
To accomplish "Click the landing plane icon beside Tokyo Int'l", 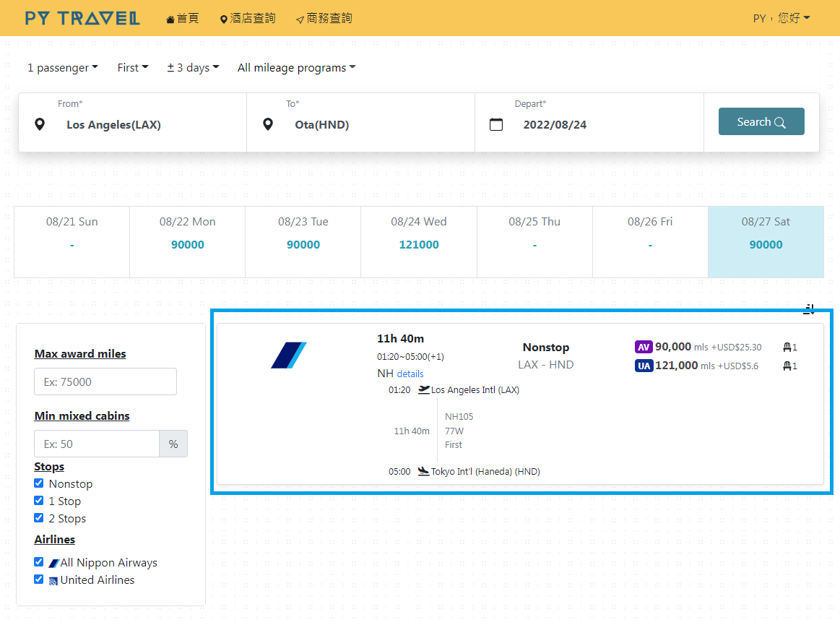I will [424, 471].
